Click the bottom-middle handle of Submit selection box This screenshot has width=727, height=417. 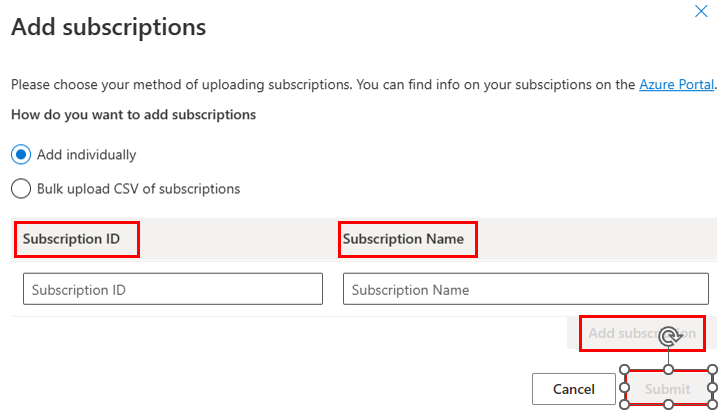pyautogui.click(x=668, y=405)
